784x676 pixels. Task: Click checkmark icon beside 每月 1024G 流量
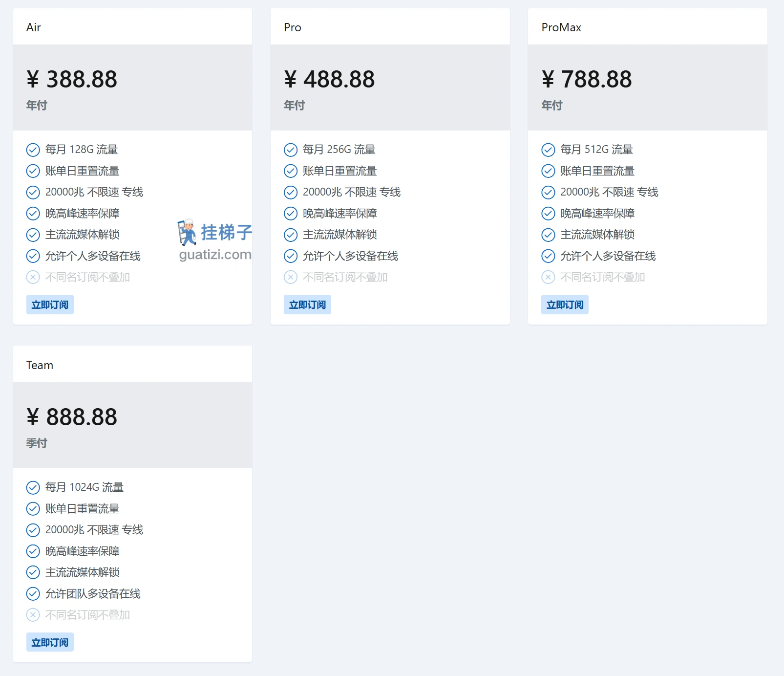tap(33, 487)
